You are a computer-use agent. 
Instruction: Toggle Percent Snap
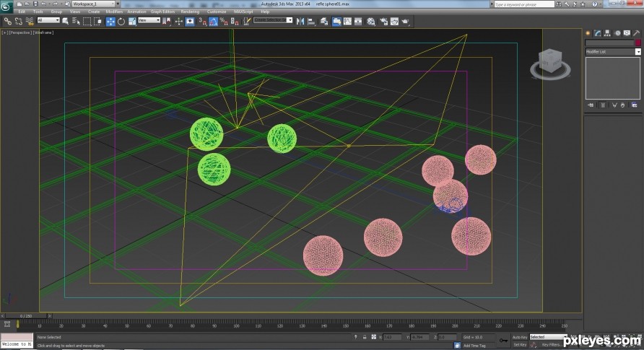224,22
